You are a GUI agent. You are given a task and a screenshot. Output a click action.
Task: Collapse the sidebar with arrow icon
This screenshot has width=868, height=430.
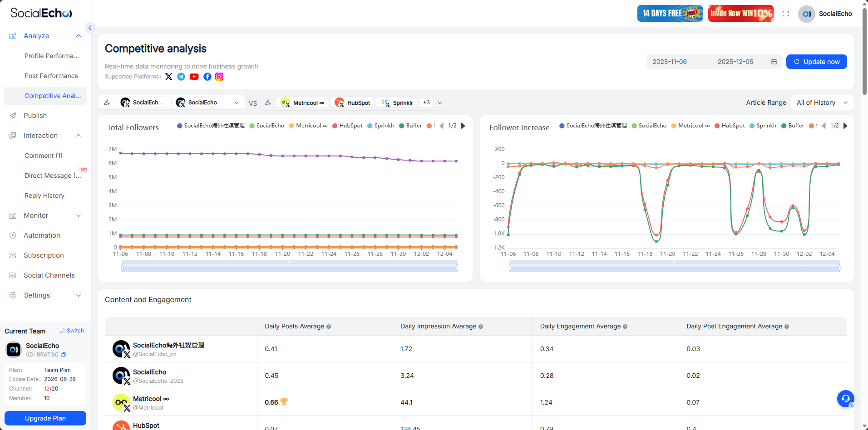[x=90, y=28]
